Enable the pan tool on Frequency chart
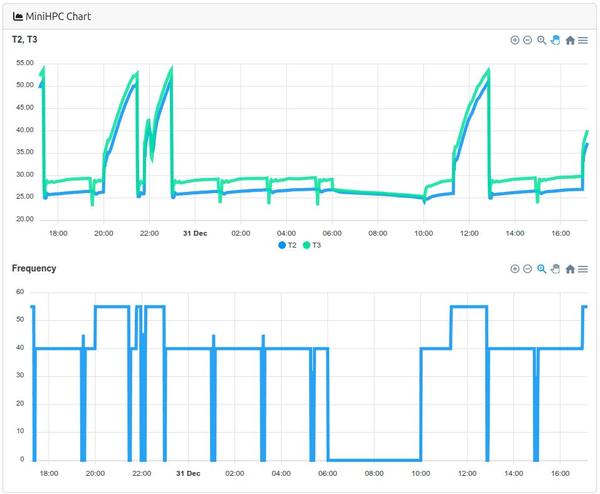600x494 pixels. (555, 269)
